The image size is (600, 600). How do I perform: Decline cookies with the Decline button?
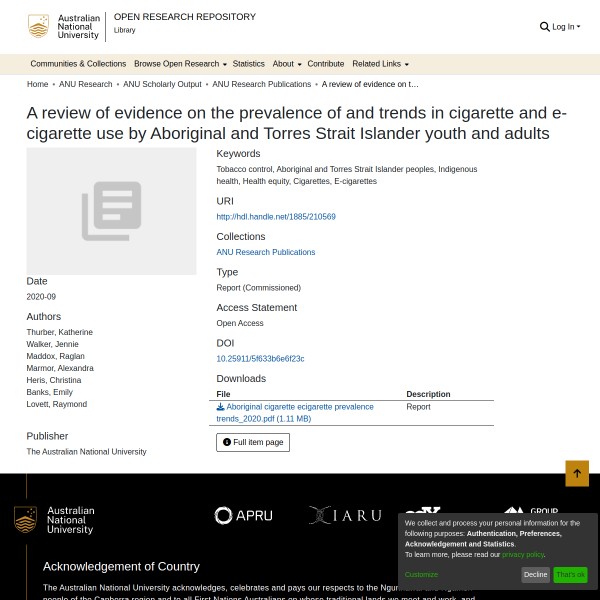536,575
